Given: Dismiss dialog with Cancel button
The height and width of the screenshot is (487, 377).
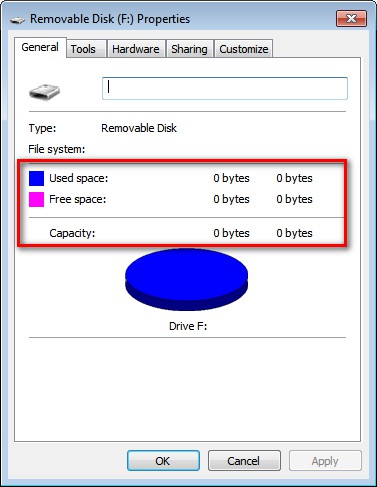Looking at the screenshot, I should [x=244, y=461].
